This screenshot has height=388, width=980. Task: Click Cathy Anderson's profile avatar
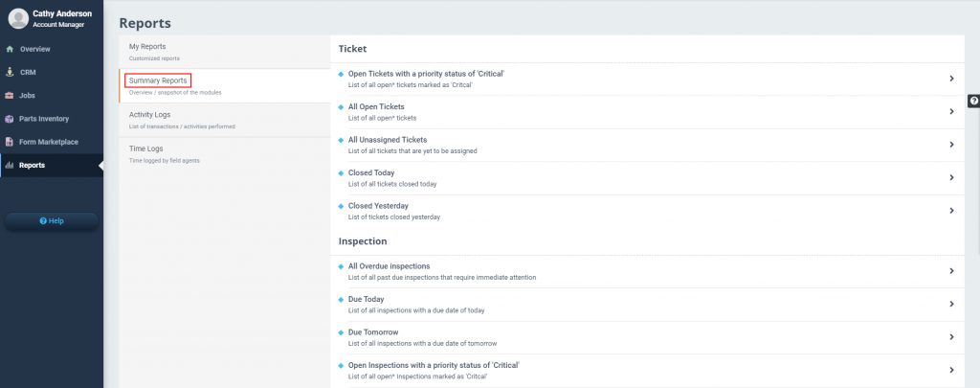click(x=18, y=18)
